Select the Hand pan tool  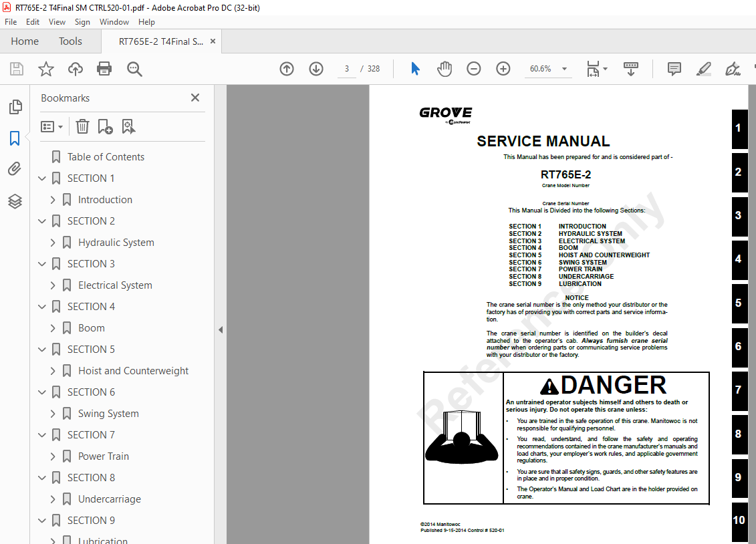click(445, 69)
